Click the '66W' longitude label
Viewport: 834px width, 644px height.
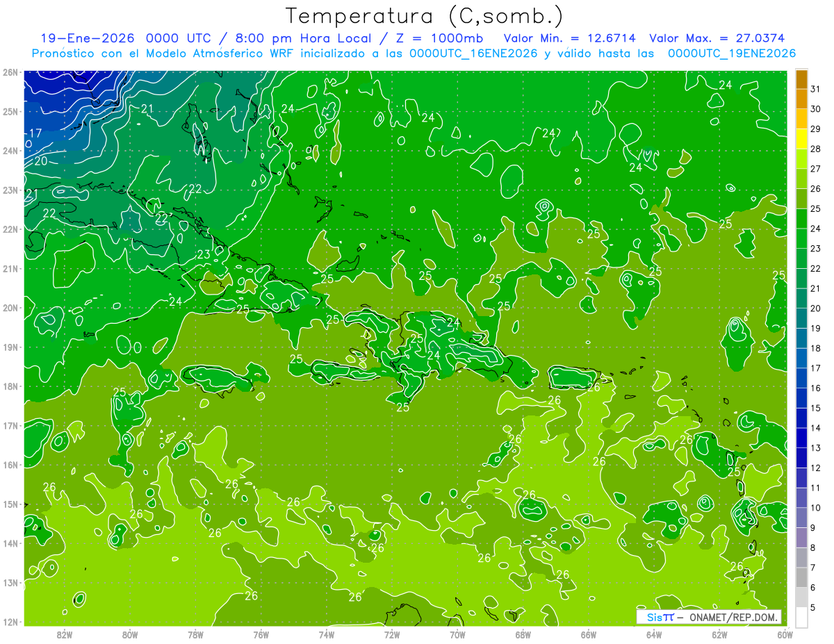589,635
